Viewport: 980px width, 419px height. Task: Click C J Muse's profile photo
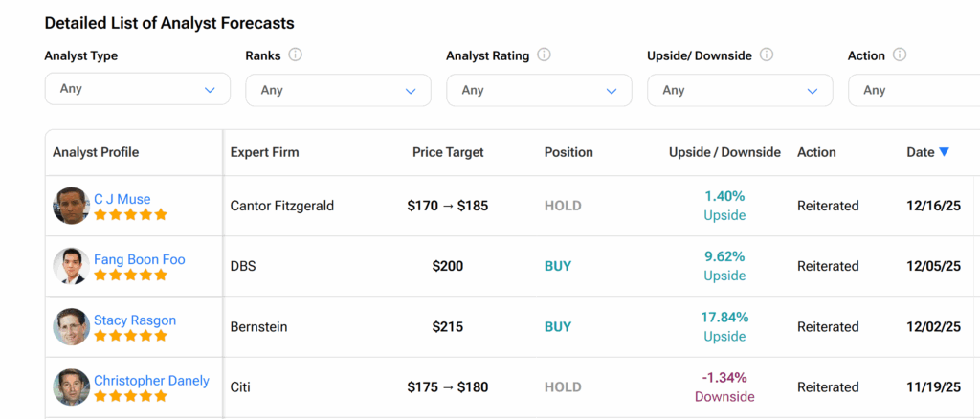[71, 206]
